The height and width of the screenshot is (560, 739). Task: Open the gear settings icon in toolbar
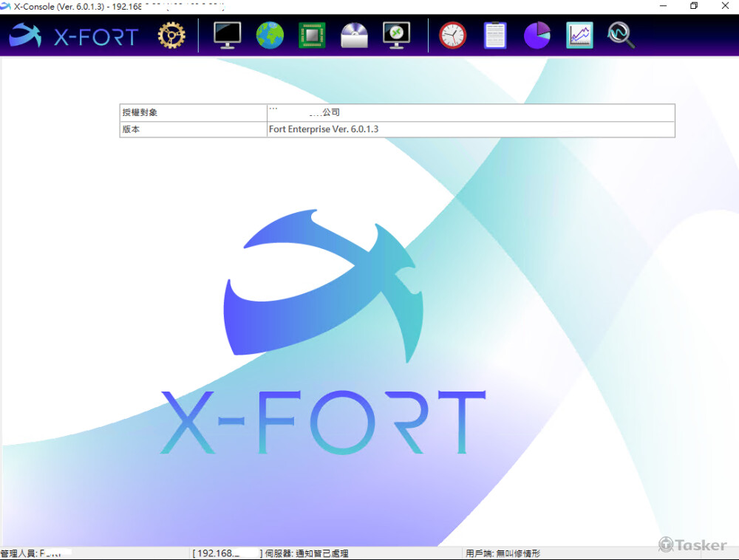tap(171, 35)
